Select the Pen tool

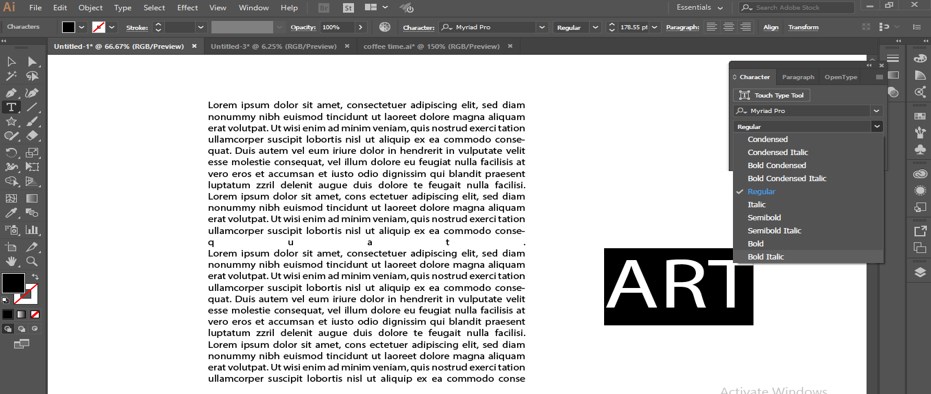[11, 93]
